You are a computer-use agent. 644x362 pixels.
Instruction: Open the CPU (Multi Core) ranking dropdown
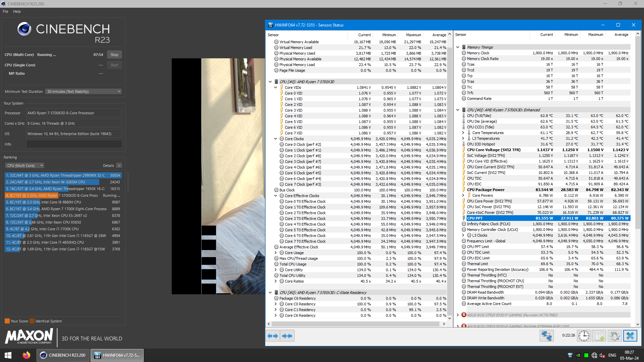tap(24, 166)
